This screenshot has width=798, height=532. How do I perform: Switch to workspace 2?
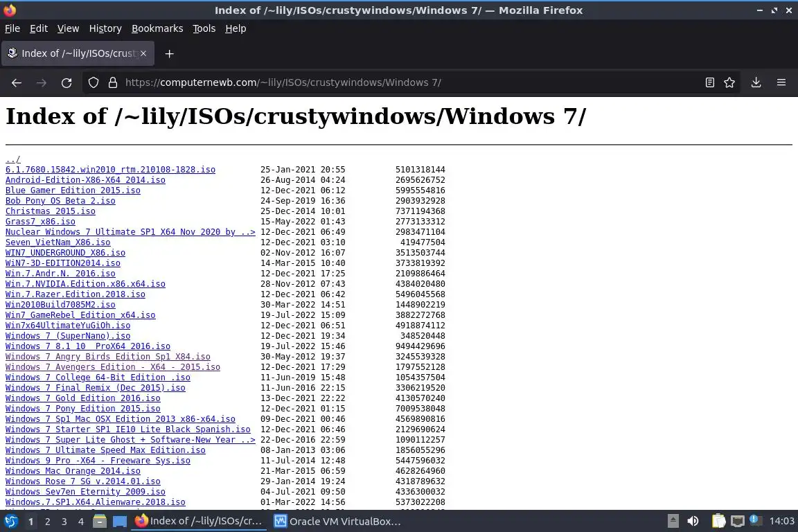47,522
